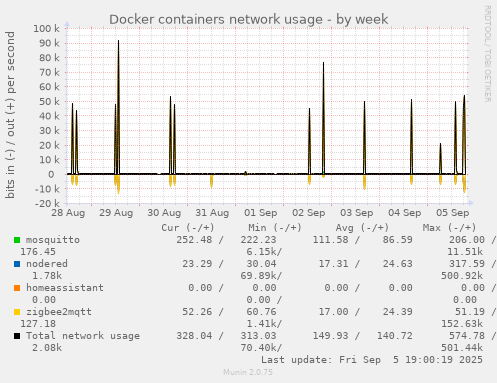Click the 'Last update: Fri Sep 5 19:00:19 2025' text
Viewport: 497px width, 383px height.
click(x=372, y=360)
